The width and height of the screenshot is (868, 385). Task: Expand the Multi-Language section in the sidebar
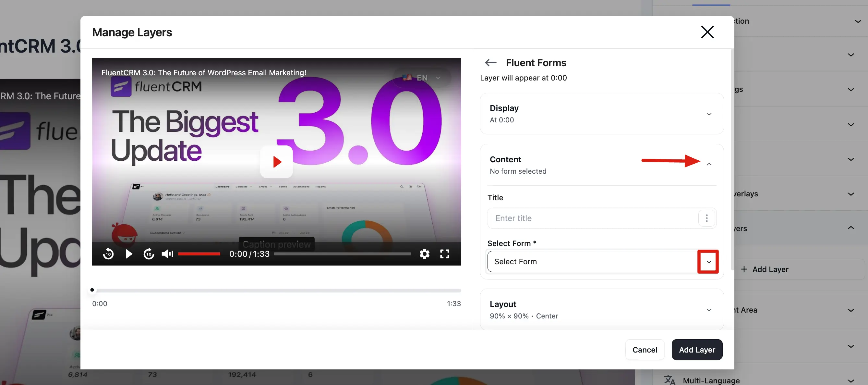pos(851,380)
